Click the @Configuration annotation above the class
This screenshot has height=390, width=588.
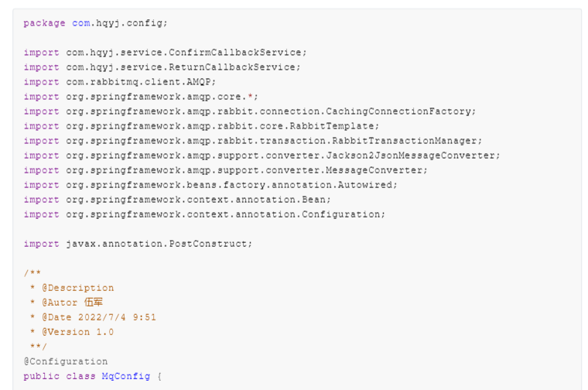[x=66, y=361]
